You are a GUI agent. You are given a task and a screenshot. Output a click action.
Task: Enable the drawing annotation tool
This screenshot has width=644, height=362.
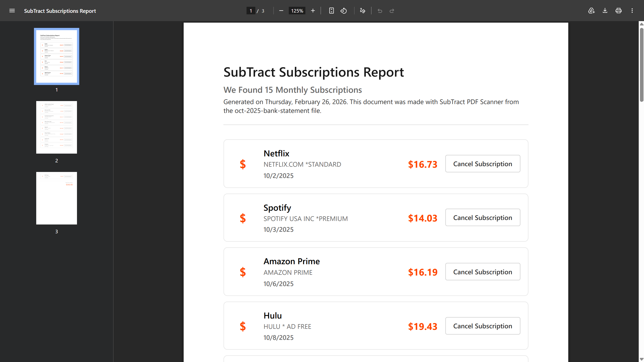pos(363,11)
